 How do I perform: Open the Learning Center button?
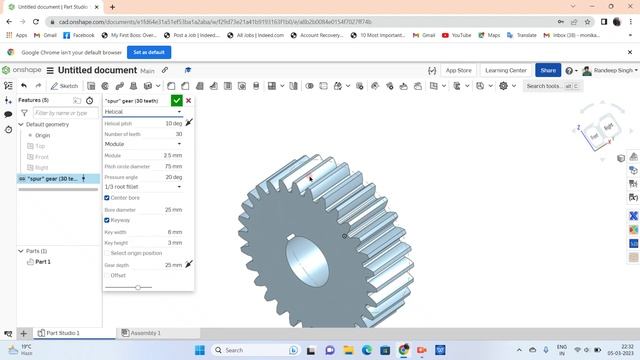[506, 71]
